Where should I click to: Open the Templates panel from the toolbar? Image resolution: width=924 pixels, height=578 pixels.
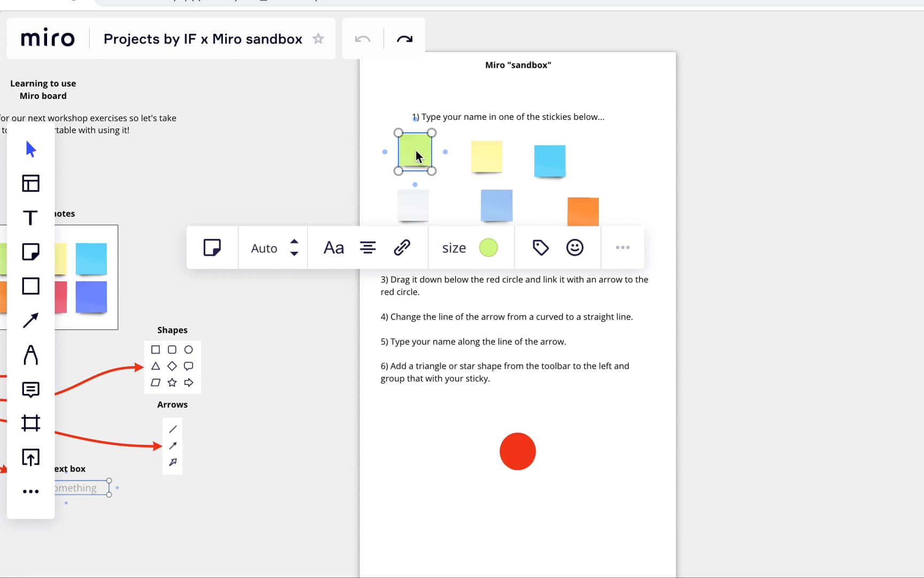[x=30, y=183]
